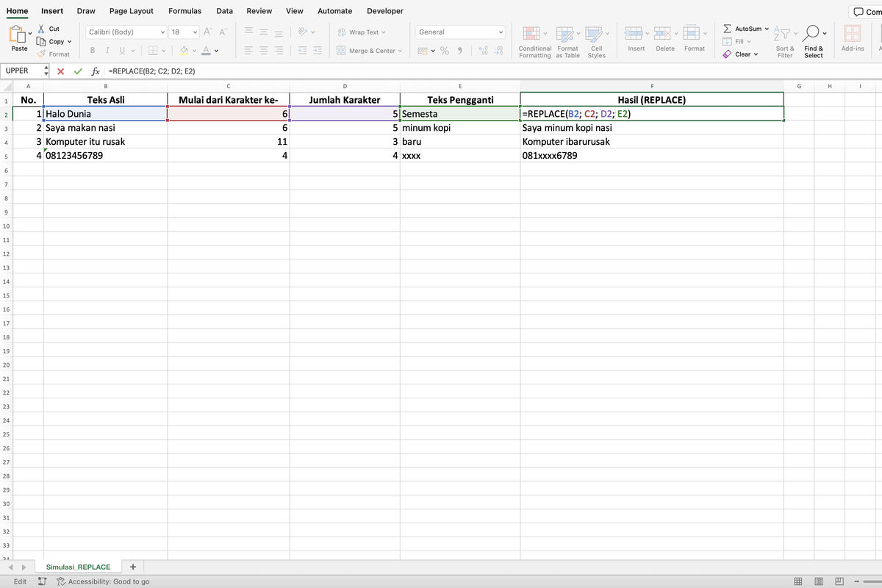Switch to Page Layout view in status bar
Screen dimensions: 882x588
pos(819,581)
